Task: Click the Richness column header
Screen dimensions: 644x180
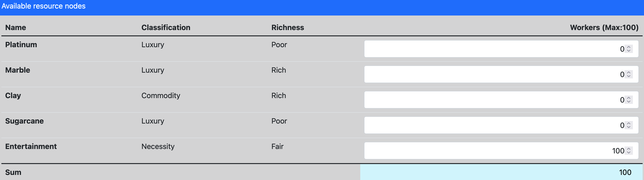Action: (287, 28)
